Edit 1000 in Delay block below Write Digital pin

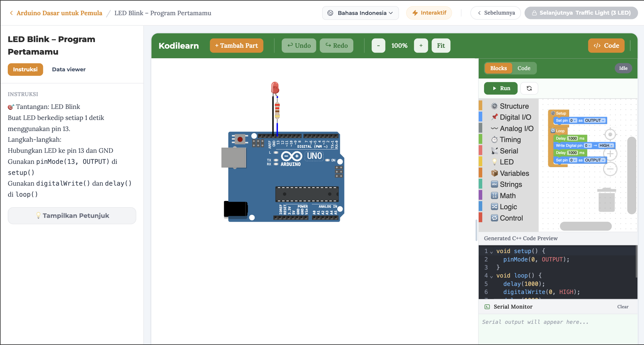[x=572, y=153]
